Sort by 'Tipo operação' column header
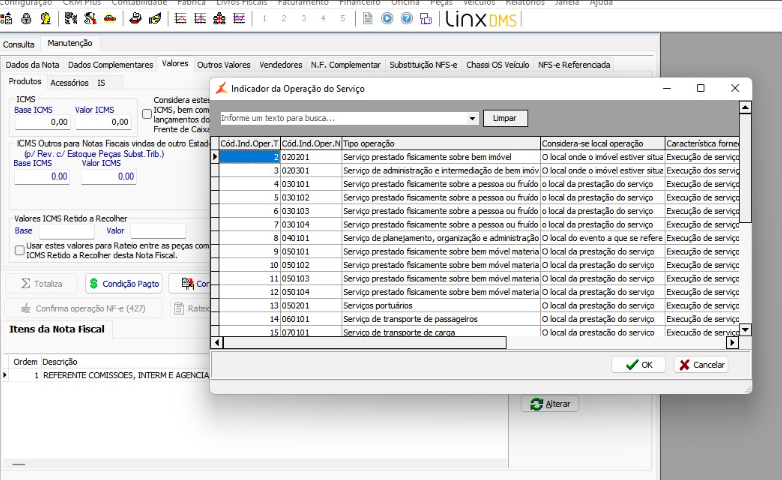Viewport: 782px width, 480px height. pos(441,144)
